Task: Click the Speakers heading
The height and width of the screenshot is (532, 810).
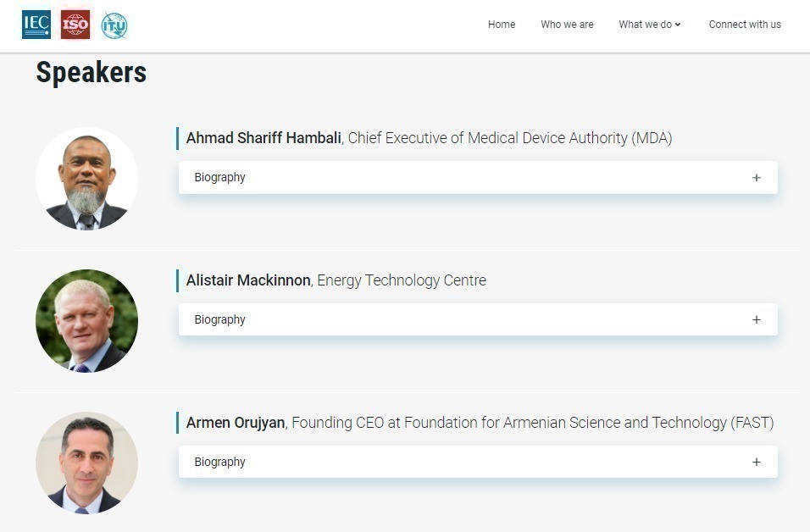Action: coord(92,73)
